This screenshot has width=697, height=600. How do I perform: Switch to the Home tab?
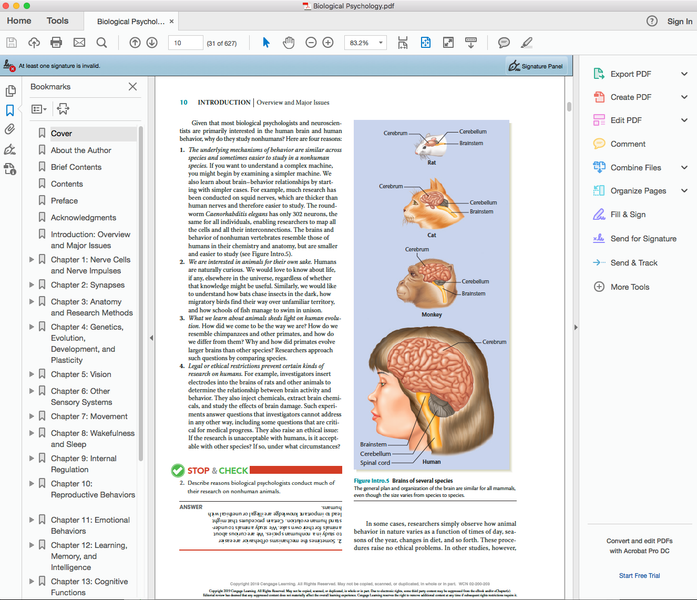coord(19,21)
